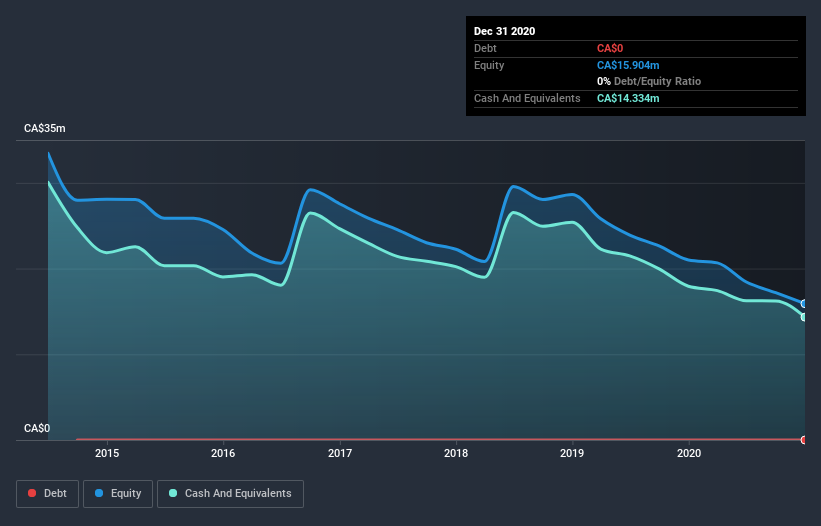Image resolution: width=821 pixels, height=526 pixels.
Task: Select the 2016 x-axis label
Action: click(223, 453)
